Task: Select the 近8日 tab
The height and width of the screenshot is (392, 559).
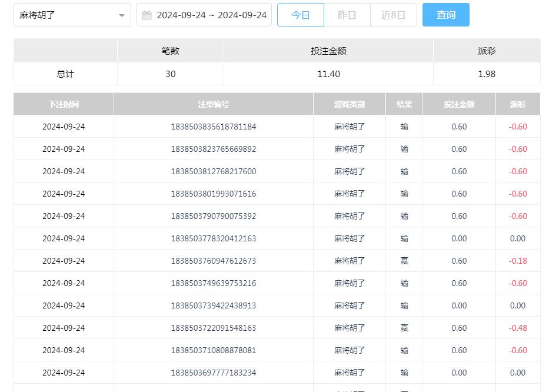Action: [393, 15]
